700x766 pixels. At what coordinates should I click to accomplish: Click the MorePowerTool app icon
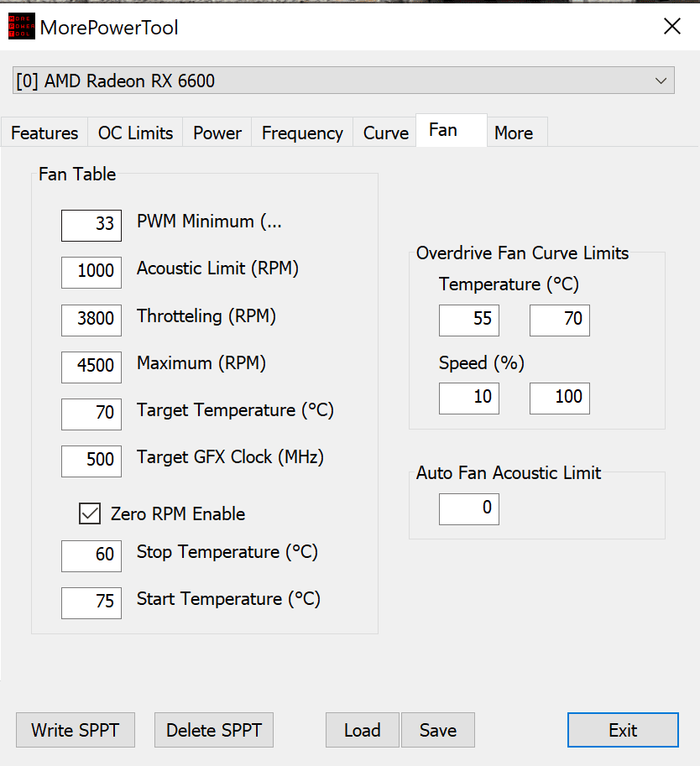(x=21, y=28)
